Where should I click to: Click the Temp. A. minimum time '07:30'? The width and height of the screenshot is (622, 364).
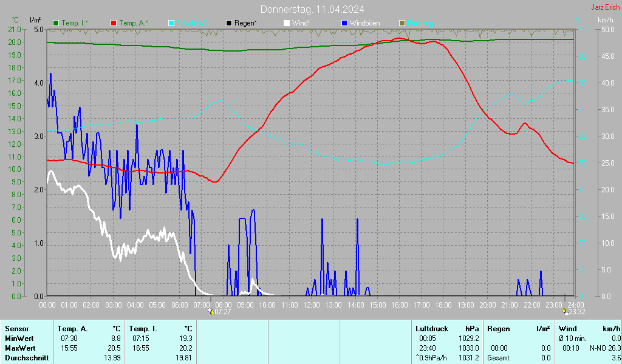point(69,339)
